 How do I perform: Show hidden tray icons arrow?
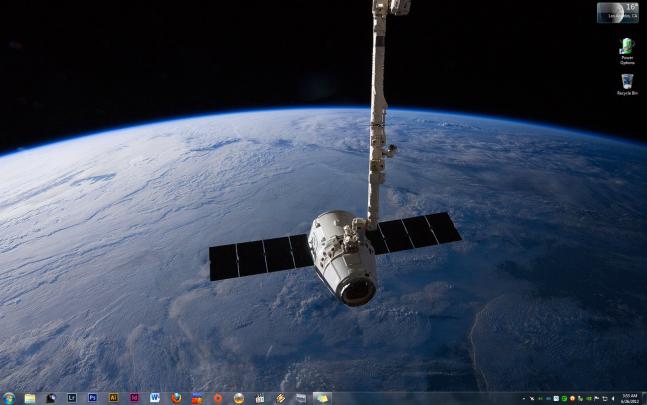(x=524, y=398)
